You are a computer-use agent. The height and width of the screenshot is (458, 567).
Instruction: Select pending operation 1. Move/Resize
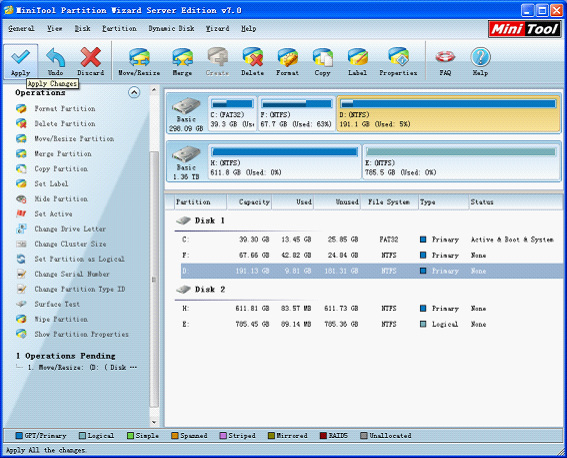[82, 368]
